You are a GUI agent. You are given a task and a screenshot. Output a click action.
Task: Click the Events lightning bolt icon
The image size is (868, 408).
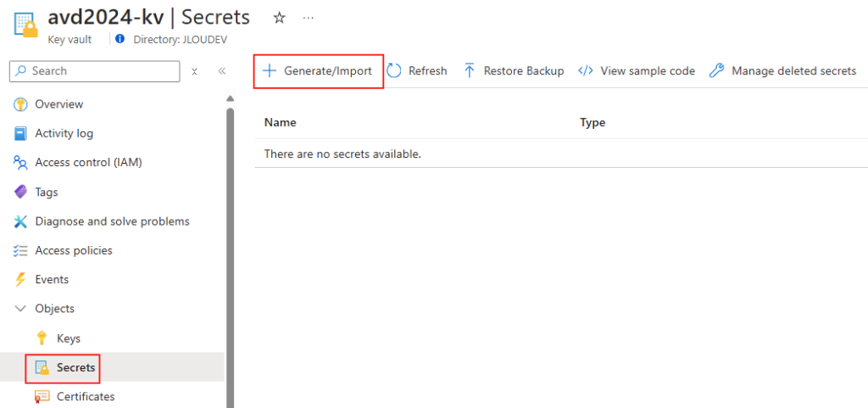(20, 280)
